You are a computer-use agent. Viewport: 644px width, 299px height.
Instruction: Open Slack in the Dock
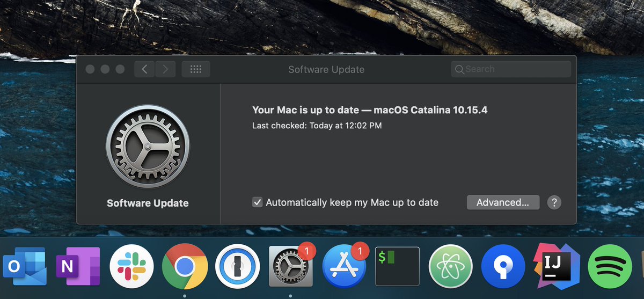131,267
